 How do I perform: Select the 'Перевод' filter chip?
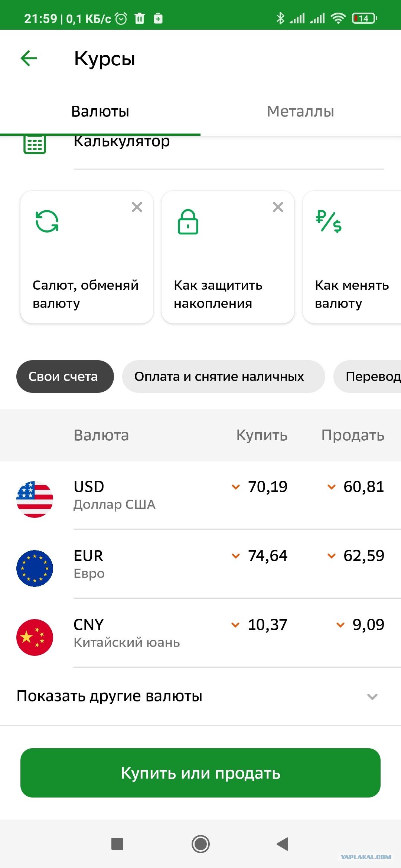tap(367, 377)
